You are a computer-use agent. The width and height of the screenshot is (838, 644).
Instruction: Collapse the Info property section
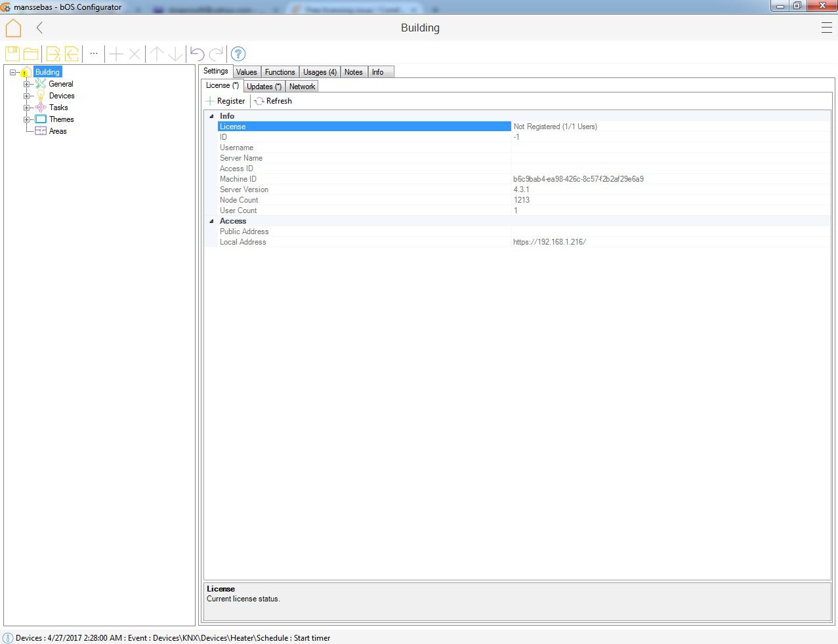[x=211, y=116]
